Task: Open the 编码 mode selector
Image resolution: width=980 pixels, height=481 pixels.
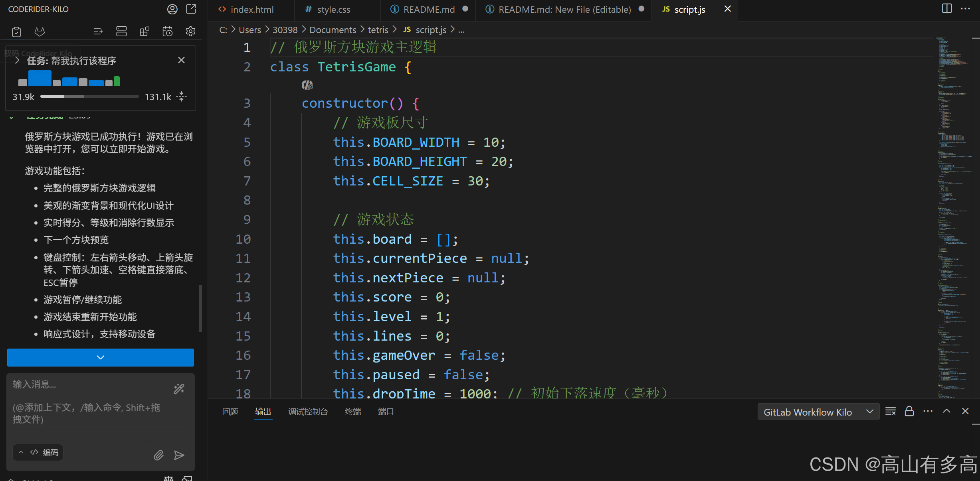Action: [38, 452]
